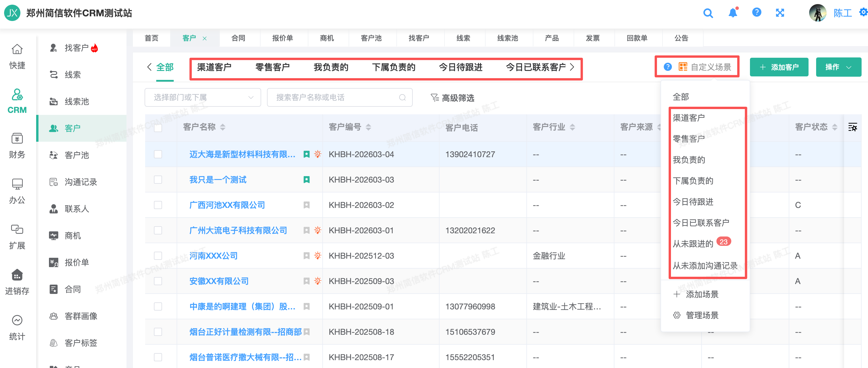Image resolution: width=868 pixels, height=368 pixels.
Task: Check row for 中康是的啊建理
Action: coord(158,306)
